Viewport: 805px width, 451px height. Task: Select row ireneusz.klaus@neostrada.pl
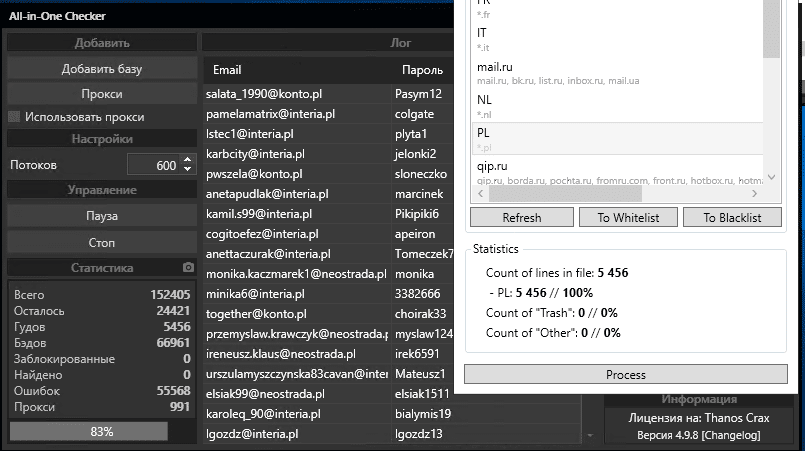click(329, 354)
